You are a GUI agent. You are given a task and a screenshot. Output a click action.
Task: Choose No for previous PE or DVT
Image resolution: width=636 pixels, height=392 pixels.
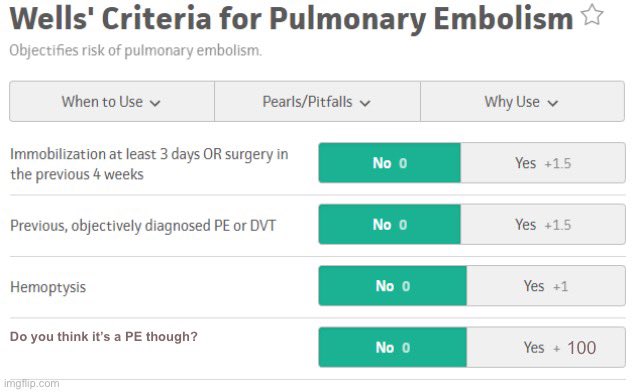tap(389, 224)
